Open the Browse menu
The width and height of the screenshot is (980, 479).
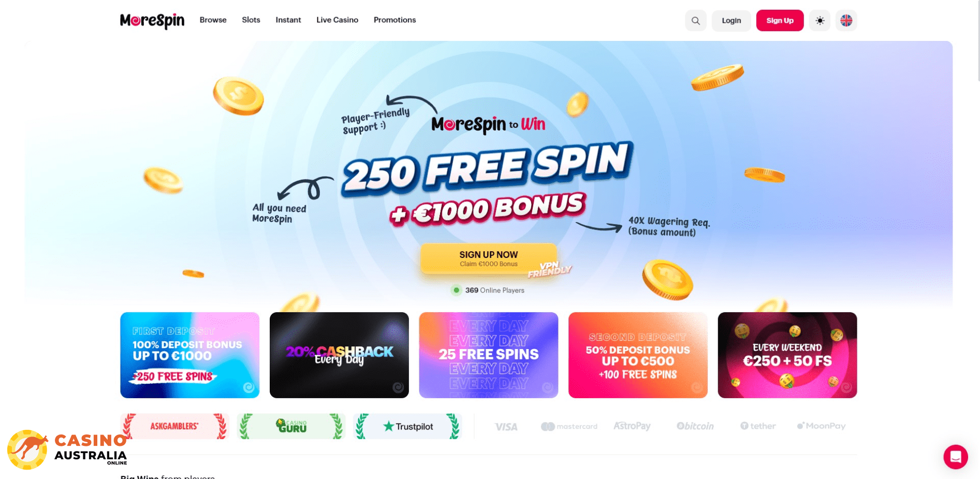213,20
